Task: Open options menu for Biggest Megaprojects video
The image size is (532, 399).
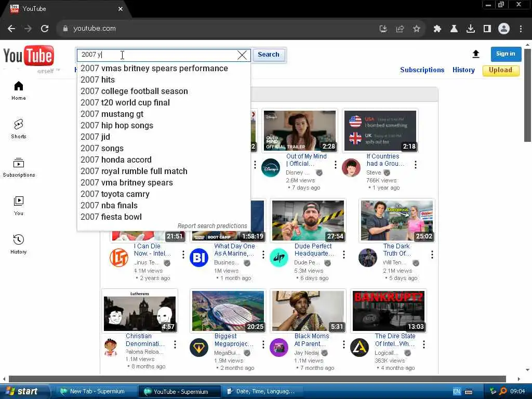Action: pyautogui.click(x=263, y=344)
